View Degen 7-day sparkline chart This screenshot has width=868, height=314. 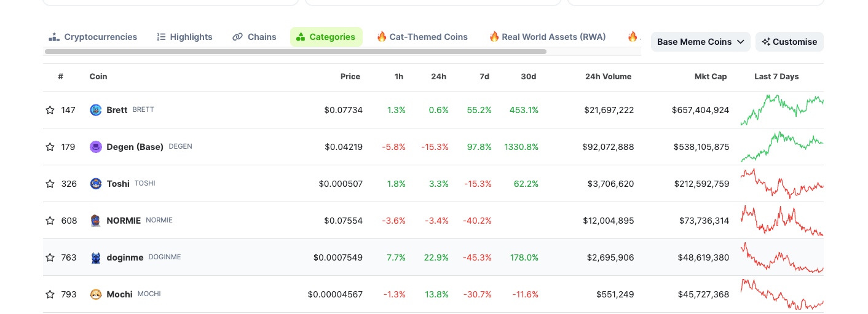(782, 147)
